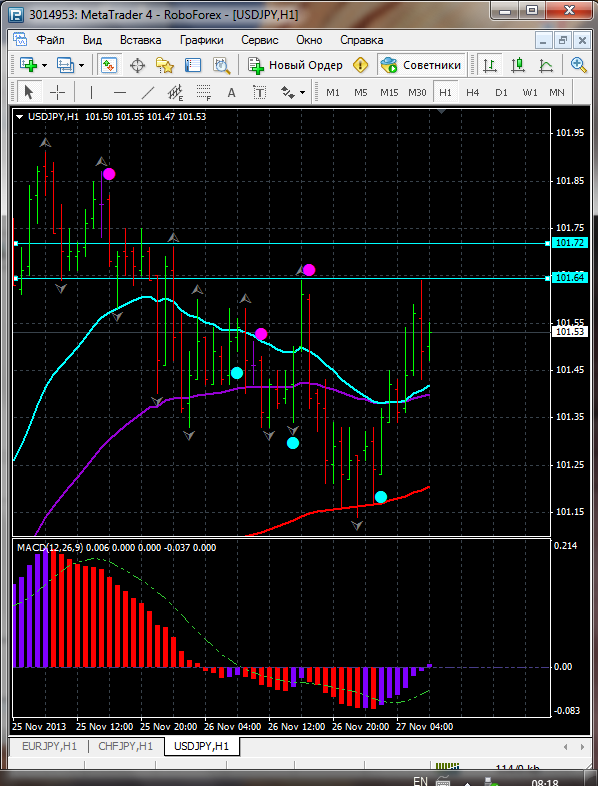The width and height of the screenshot is (600, 786).
Task: Click the EN language indicator in taskbar
Action: [422, 778]
